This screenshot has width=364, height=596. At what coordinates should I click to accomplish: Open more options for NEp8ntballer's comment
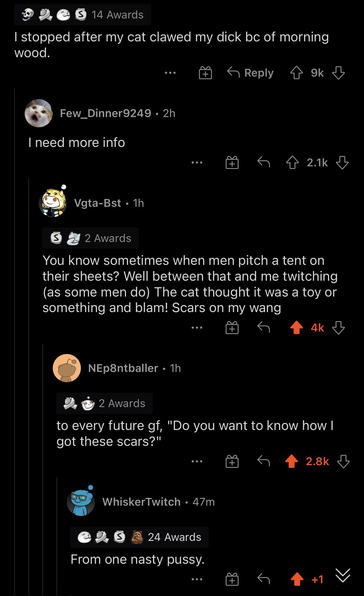tap(197, 461)
